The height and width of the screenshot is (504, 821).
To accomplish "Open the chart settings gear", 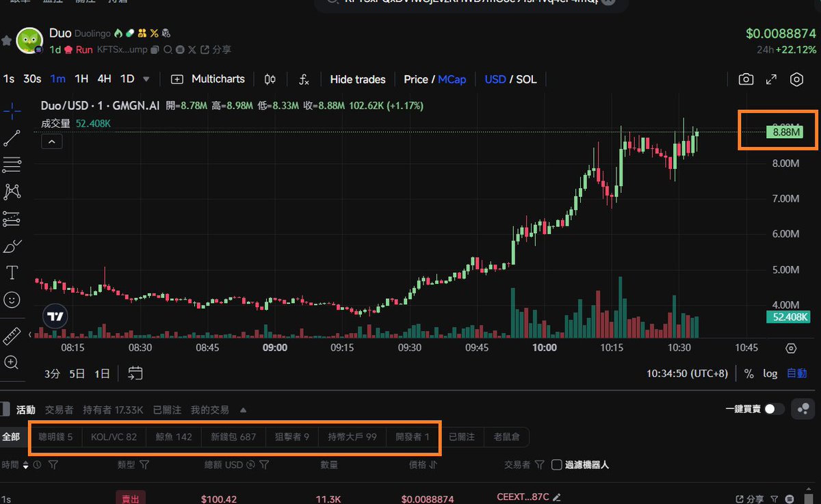I will tap(796, 79).
